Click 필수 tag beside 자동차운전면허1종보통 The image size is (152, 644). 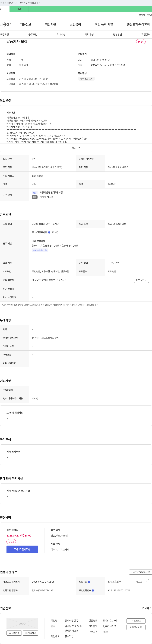(35, 193)
